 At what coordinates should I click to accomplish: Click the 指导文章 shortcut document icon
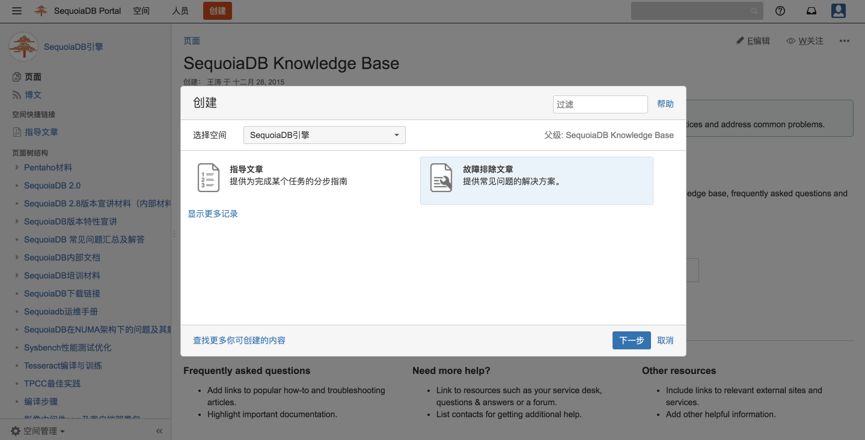[x=17, y=132]
